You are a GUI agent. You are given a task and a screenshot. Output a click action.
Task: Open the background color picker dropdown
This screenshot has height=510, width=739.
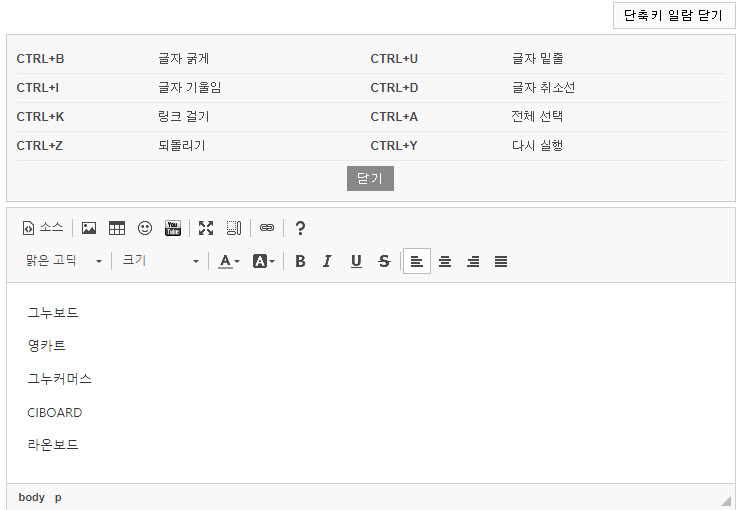[263, 261]
